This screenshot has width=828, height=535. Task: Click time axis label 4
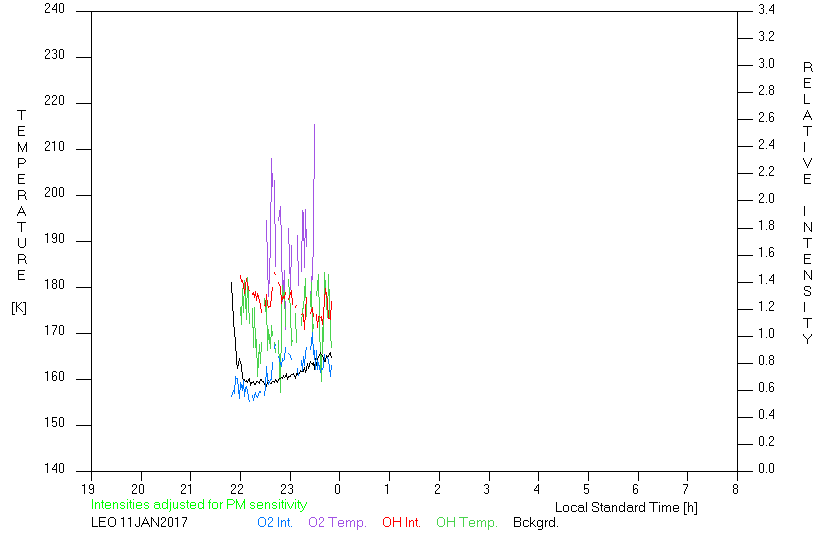[537, 489]
